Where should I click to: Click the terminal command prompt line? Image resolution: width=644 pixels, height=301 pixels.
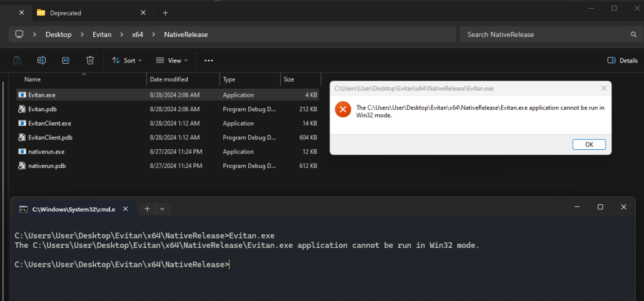pyautogui.click(x=122, y=265)
